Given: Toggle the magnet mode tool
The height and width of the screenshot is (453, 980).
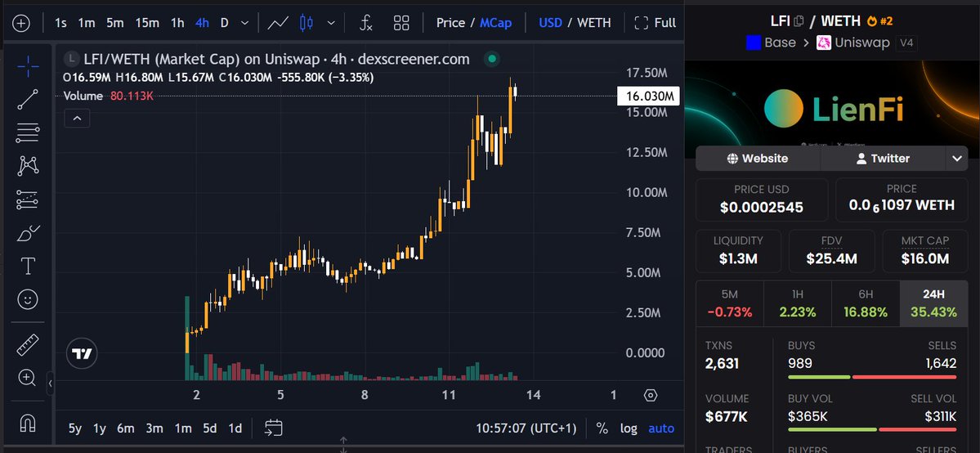Looking at the screenshot, I should 28,423.
